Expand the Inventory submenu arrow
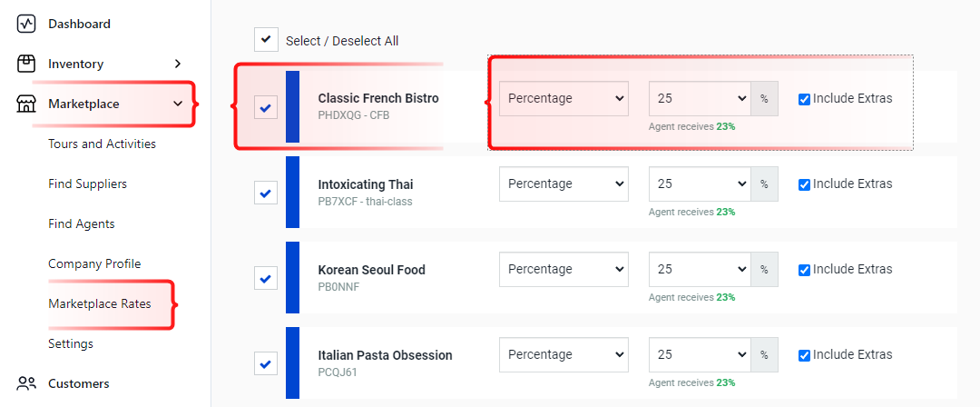The width and height of the screenshot is (980, 407). click(178, 64)
